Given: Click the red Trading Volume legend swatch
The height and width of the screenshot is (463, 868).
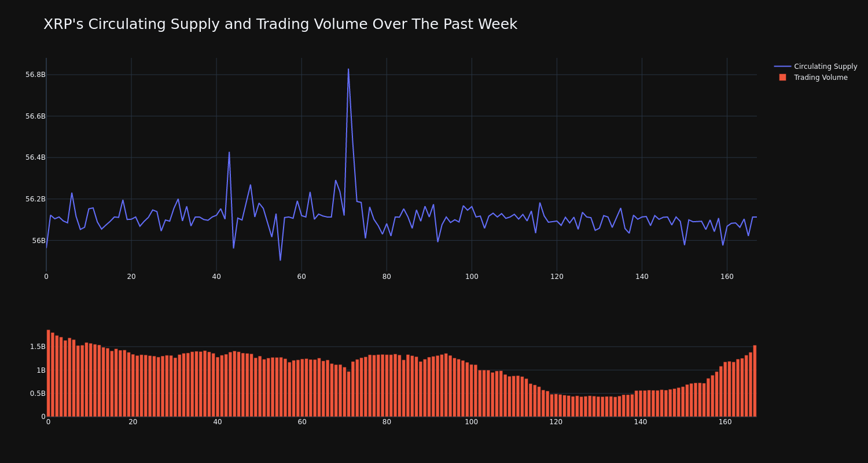Looking at the screenshot, I should tap(782, 78).
